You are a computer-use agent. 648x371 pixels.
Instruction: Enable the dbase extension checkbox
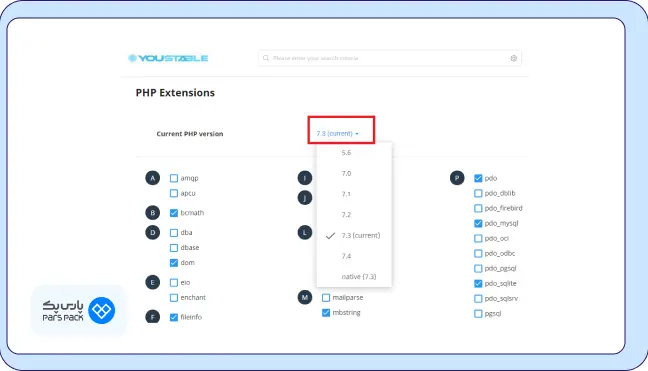(x=174, y=248)
